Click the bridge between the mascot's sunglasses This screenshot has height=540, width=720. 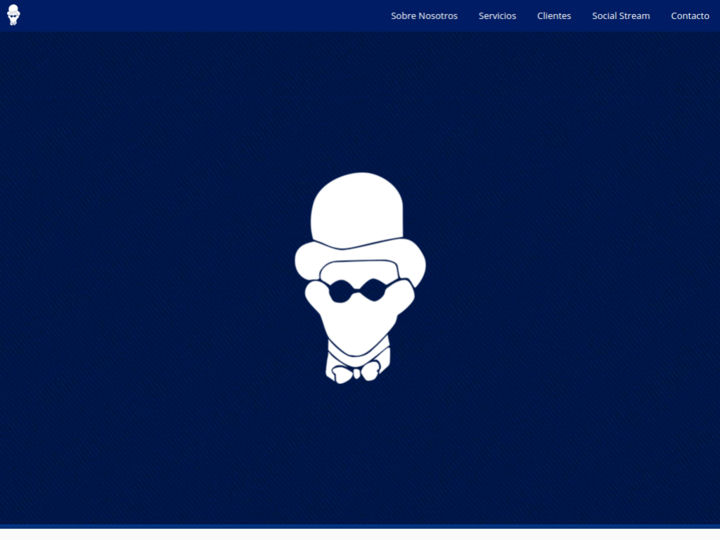(360, 288)
